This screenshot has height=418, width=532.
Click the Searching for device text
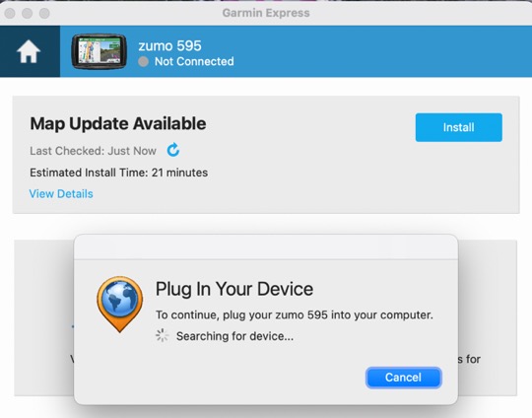(x=234, y=336)
